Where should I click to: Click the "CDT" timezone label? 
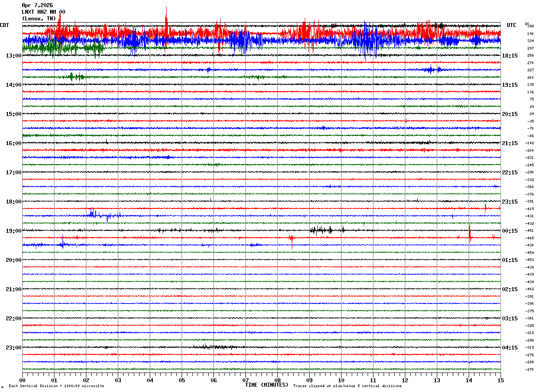[x=5, y=25]
